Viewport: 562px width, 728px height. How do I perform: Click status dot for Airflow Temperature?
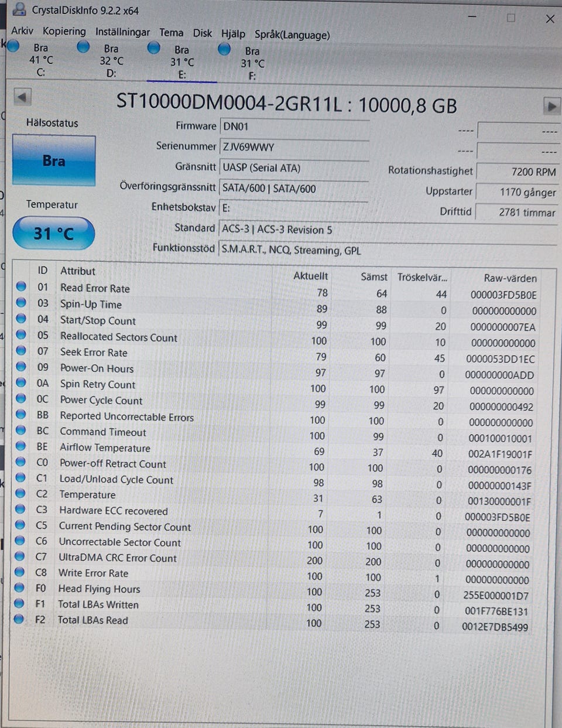pyautogui.click(x=20, y=446)
